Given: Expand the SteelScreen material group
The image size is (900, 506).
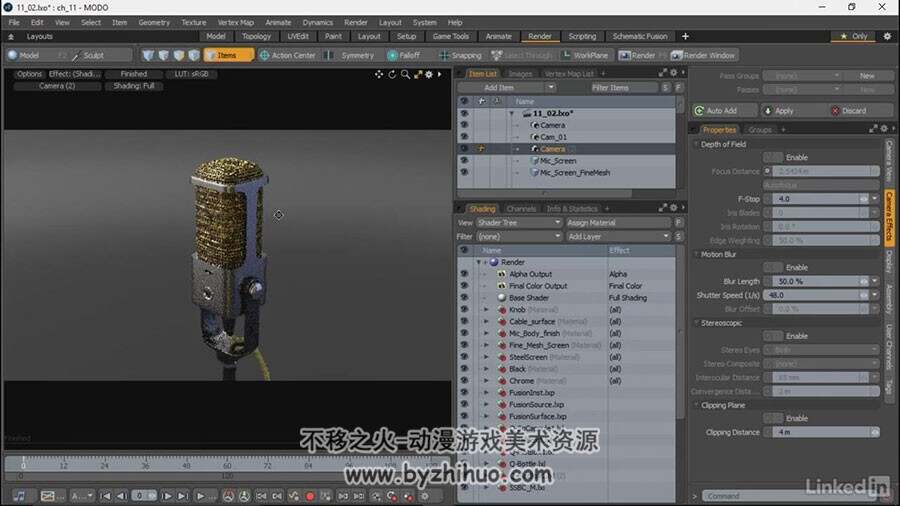Looking at the screenshot, I should tap(486, 357).
